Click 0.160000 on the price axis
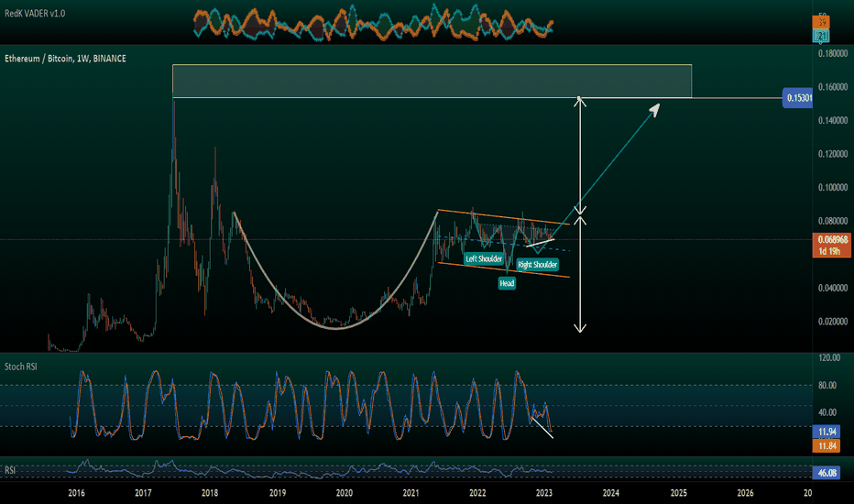 (x=833, y=87)
